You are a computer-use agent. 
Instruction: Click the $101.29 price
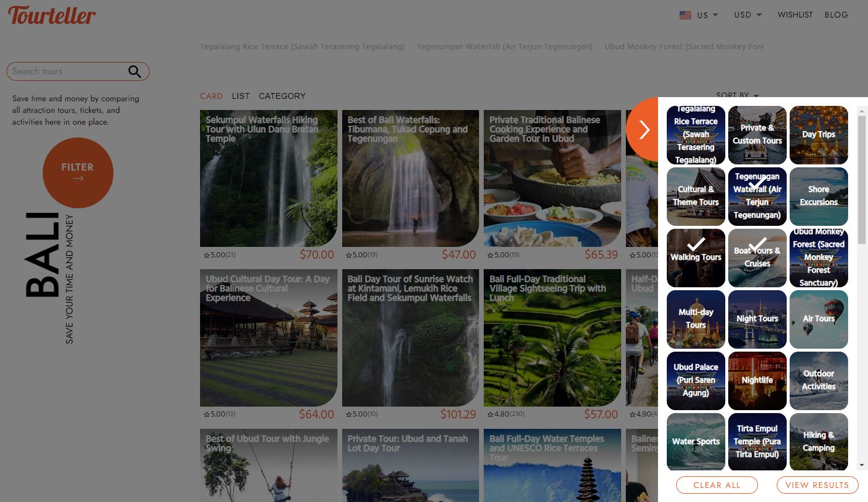tap(459, 414)
